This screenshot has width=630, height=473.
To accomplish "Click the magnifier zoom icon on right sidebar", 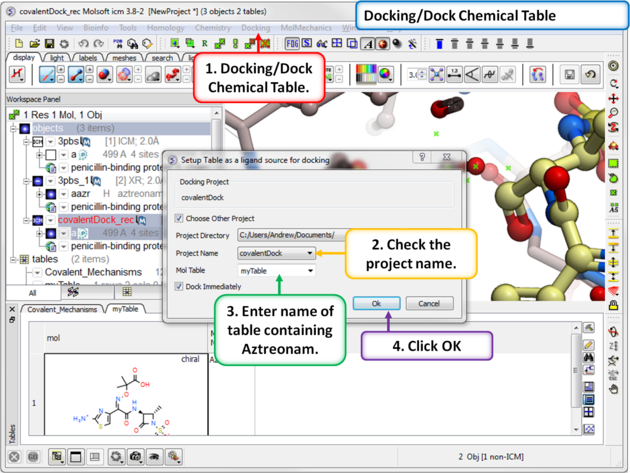I will coord(613,113).
